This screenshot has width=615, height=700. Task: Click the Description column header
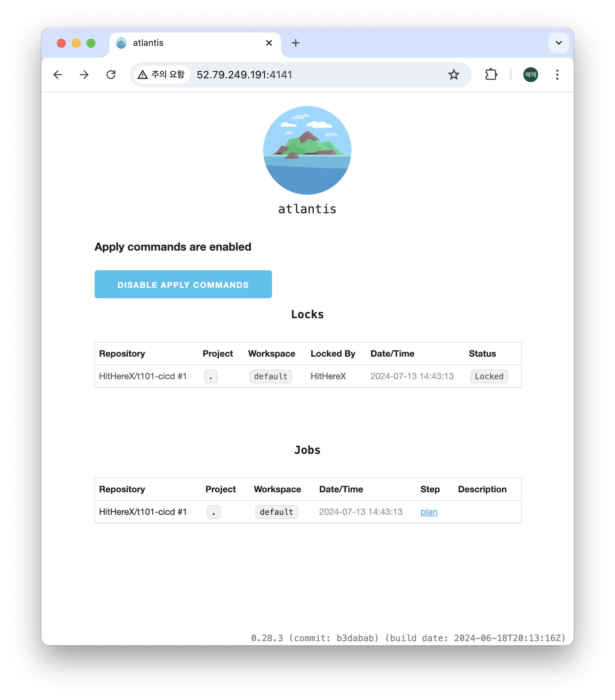(x=482, y=489)
